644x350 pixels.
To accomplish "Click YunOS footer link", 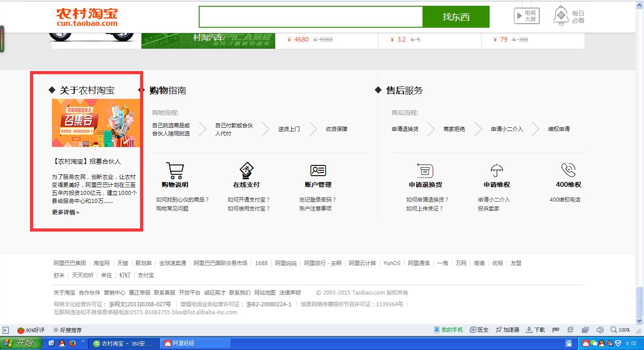I will point(392,263).
